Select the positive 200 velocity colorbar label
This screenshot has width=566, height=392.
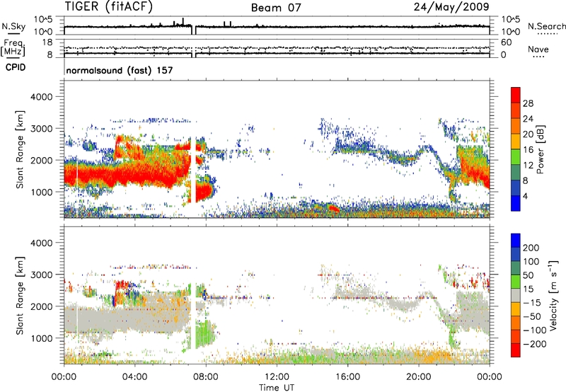(531, 248)
